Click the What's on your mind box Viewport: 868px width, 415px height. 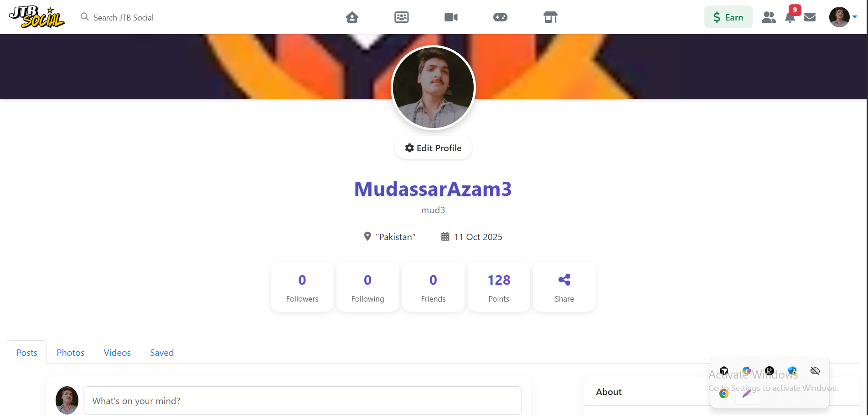302,400
